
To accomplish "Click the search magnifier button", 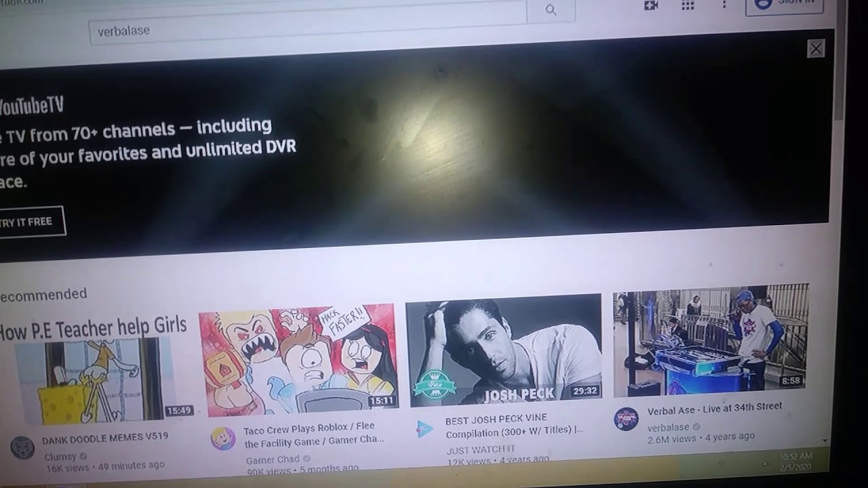I will (551, 9).
